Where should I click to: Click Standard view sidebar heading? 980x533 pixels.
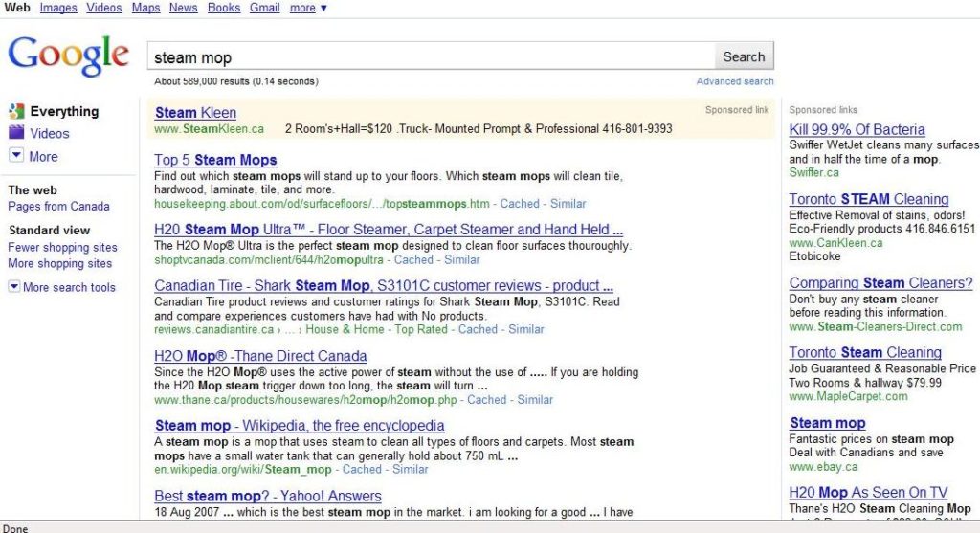pyautogui.click(x=50, y=230)
